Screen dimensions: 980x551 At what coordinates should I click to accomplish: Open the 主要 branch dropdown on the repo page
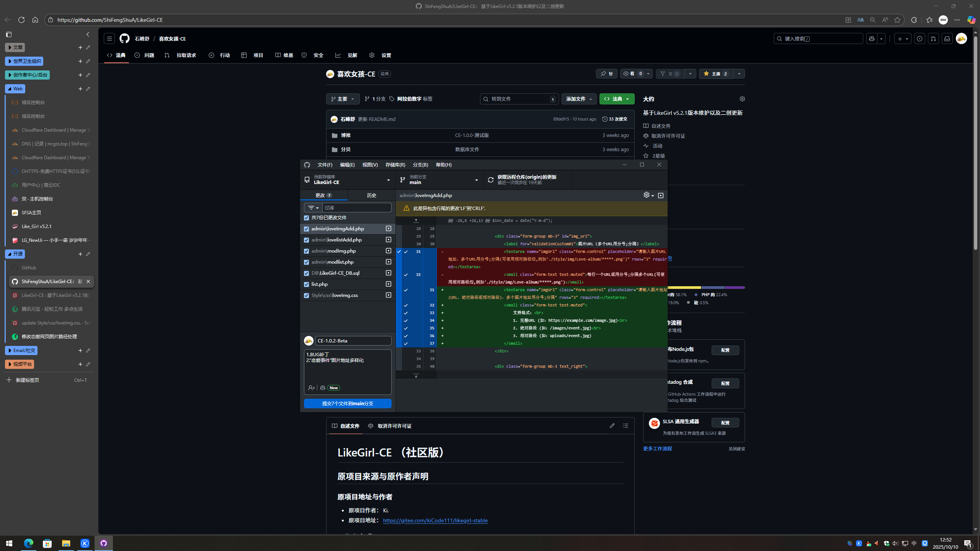click(x=342, y=99)
